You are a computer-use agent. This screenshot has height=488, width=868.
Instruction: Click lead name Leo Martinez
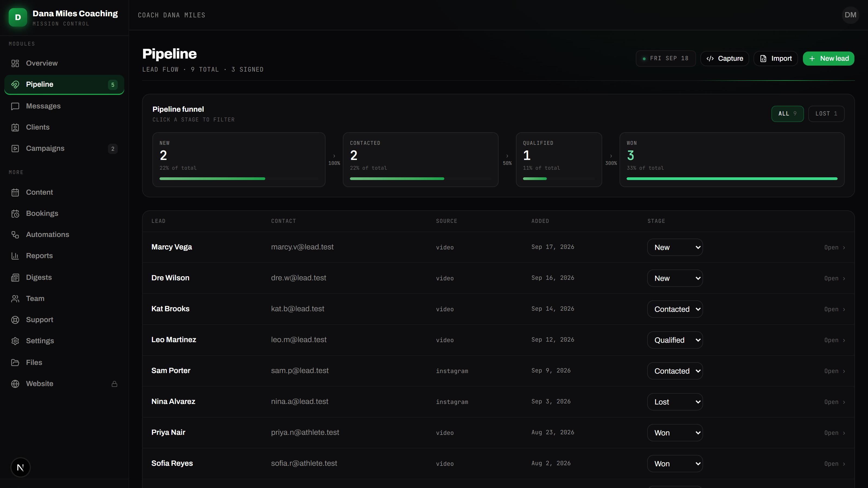point(174,340)
